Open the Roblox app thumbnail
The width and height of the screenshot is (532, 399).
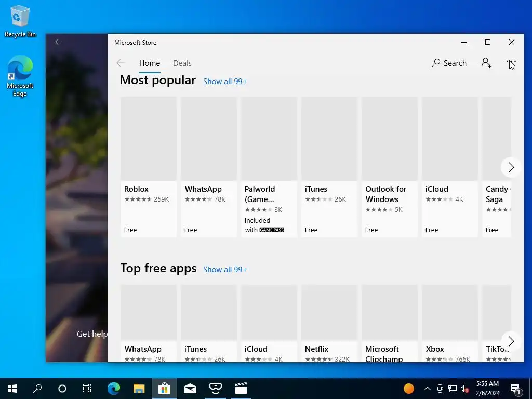(149, 139)
